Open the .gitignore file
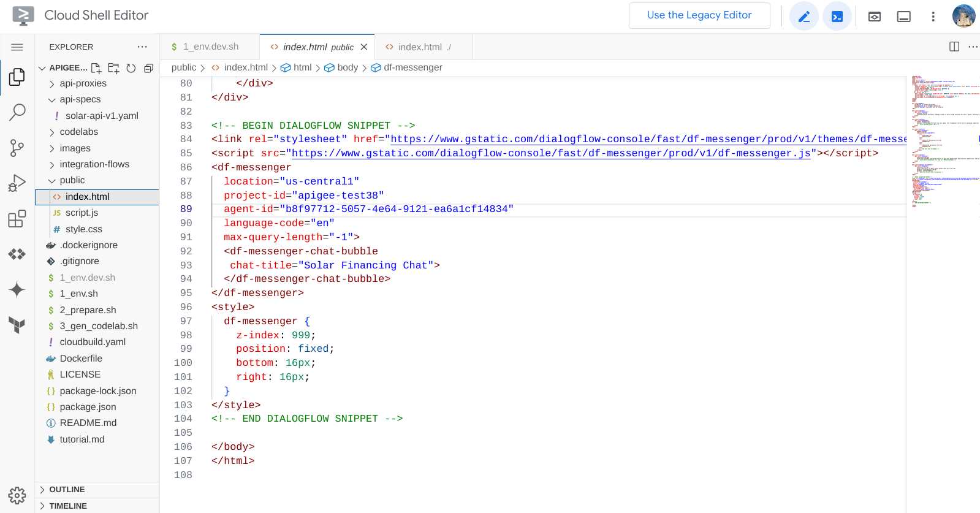The image size is (980, 513). tap(79, 261)
